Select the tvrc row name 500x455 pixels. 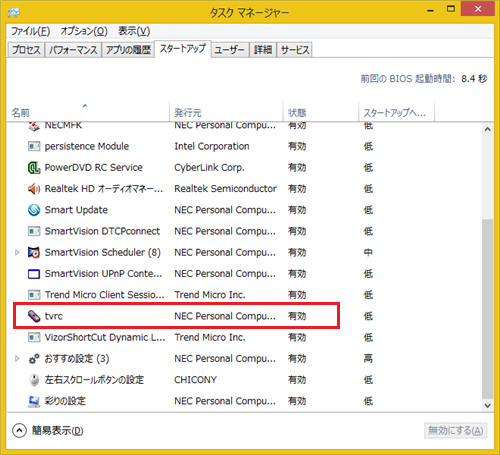click(54, 316)
